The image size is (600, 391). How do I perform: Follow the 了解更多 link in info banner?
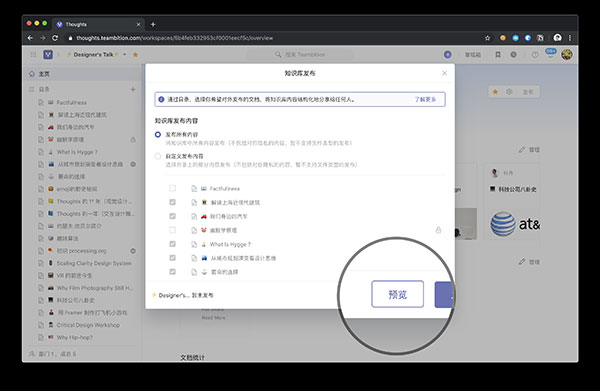(x=425, y=99)
